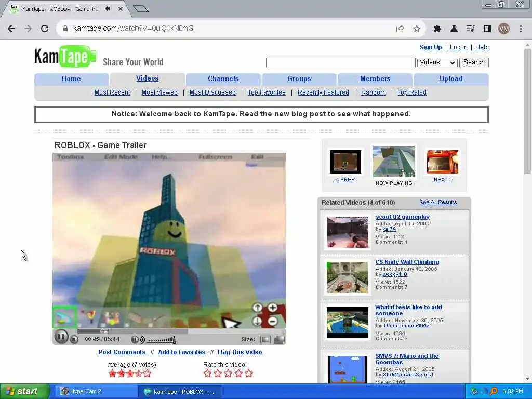Open the next video thumbnail
Viewport: 532px width, 399px height.
tap(443, 162)
